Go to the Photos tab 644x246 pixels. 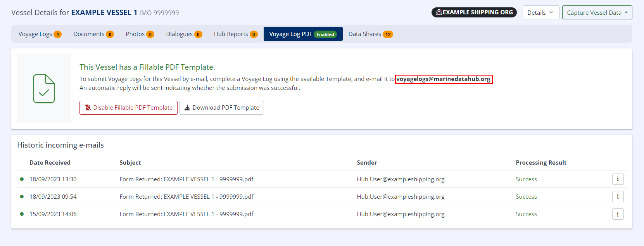point(135,34)
